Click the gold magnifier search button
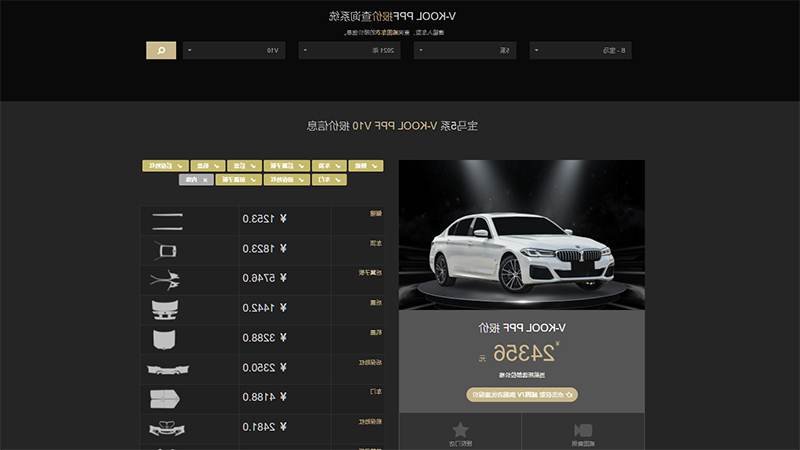800x450 pixels. 161,51
